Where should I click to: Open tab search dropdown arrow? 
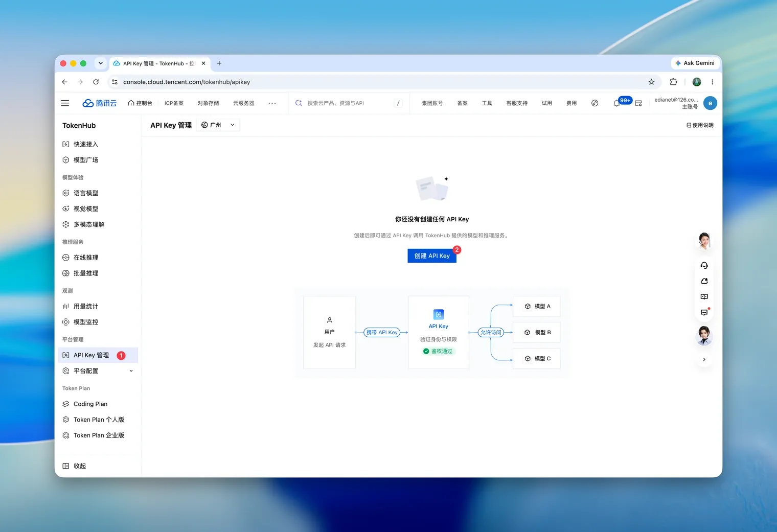pyautogui.click(x=101, y=63)
